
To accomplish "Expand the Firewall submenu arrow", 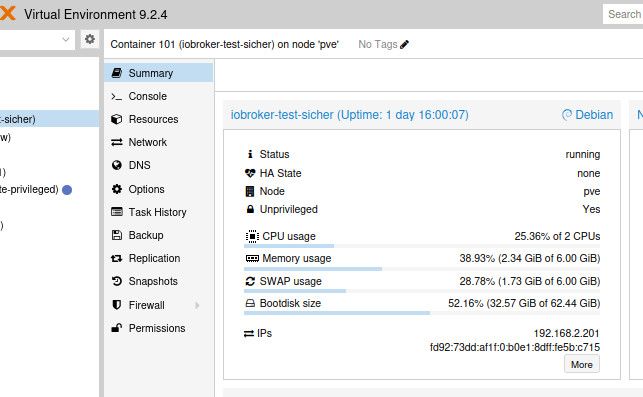I will tap(198, 305).
